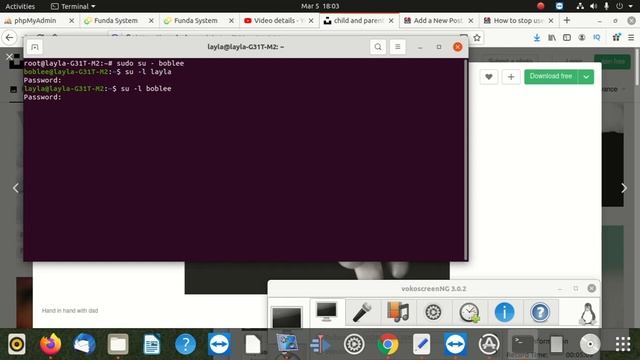Add image to collection plus button
The image size is (640, 360).
(x=511, y=77)
